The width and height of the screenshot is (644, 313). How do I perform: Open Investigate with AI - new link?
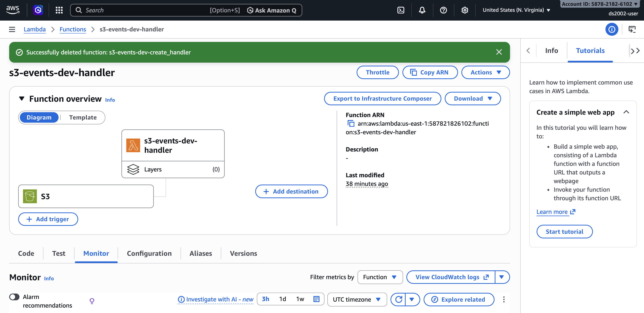point(216,299)
